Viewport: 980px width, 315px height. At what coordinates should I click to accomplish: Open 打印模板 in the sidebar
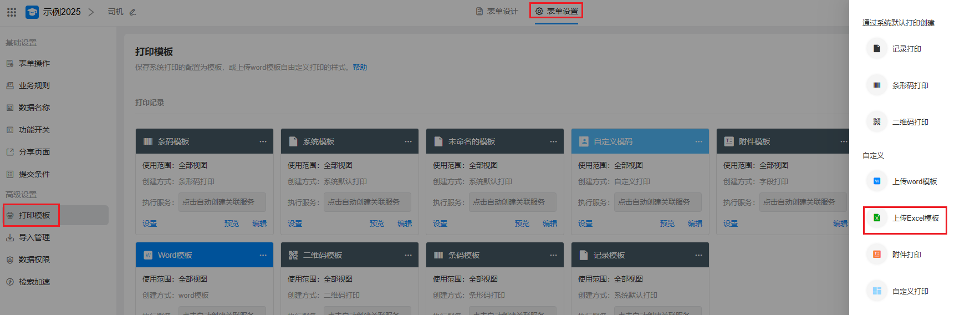(x=34, y=215)
